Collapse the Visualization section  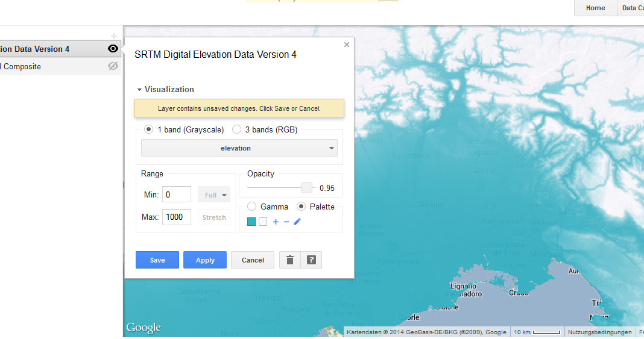165,89
